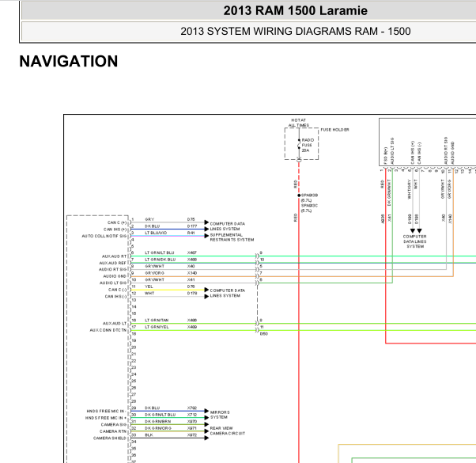476x463 pixels.
Task: Click the NAVIGATION heading
Action: click(69, 62)
